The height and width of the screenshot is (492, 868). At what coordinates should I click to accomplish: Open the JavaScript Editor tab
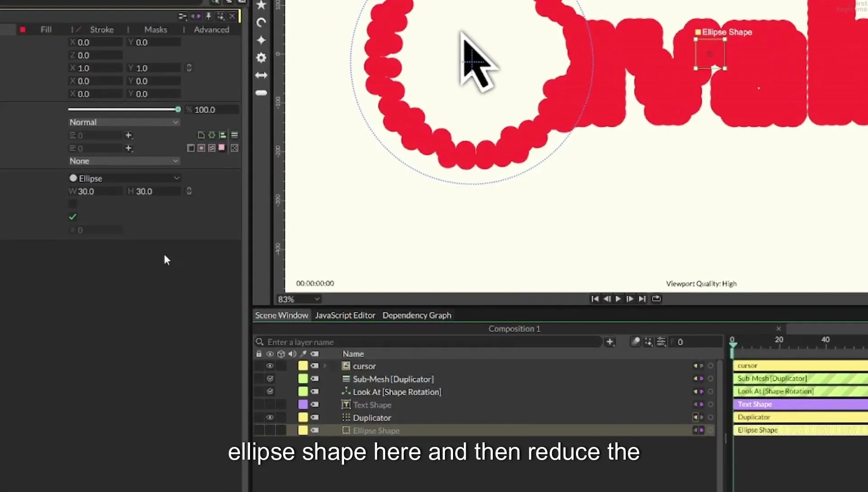(x=345, y=316)
